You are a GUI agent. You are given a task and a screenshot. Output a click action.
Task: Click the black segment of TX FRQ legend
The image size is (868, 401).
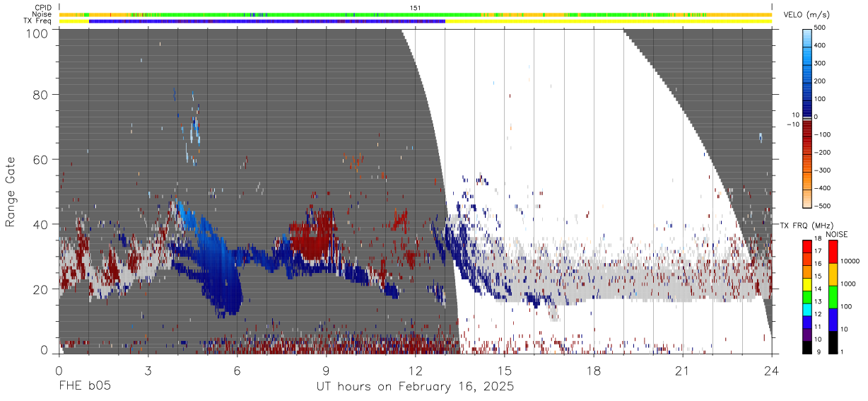807,346
